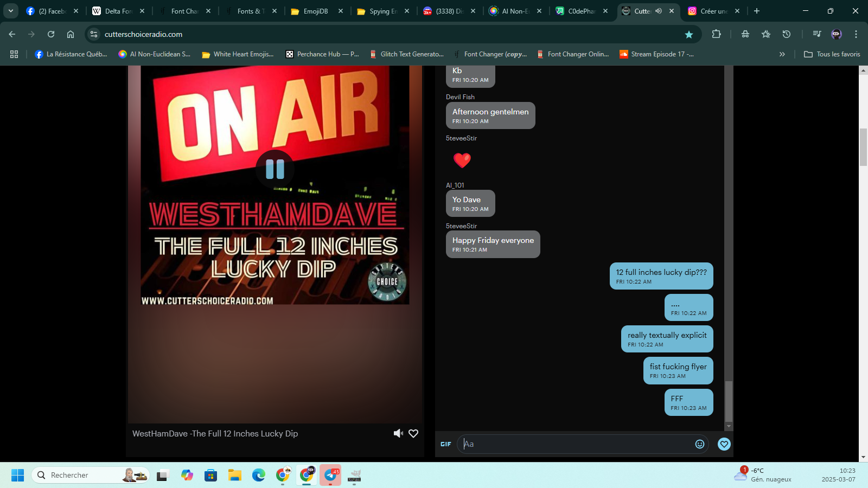The width and height of the screenshot is (868, 488).
Task: Open the Tous les favoris folder
Action: point(832,54)
